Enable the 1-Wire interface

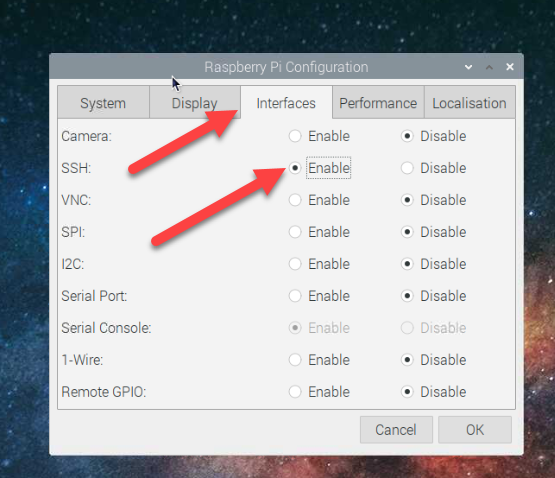pyautogui.click(x=295, y=360)
